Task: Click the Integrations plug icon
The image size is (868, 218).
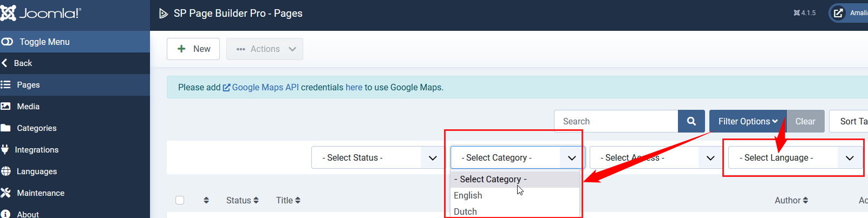Action: pos(5,150)
